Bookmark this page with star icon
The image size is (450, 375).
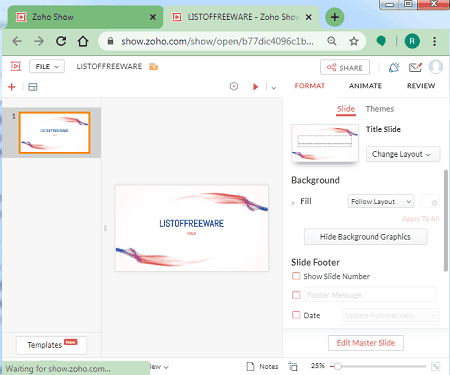click(354, 41)
